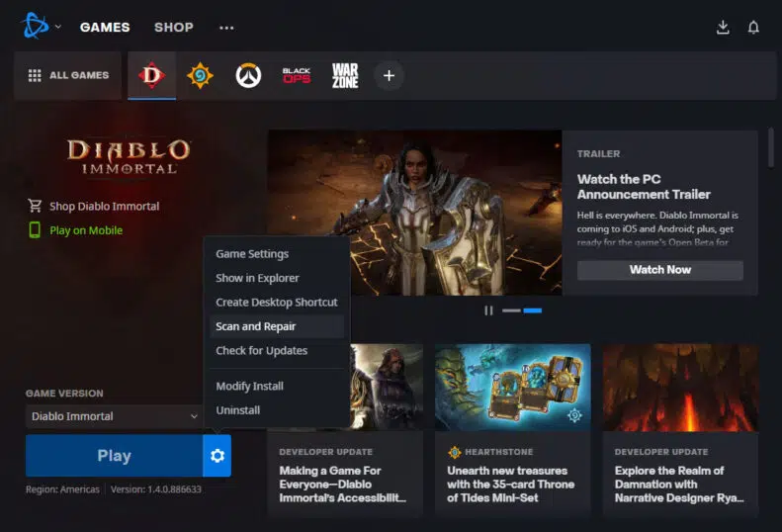Open the SHOP tab
Image resolution: width=782 pixels, height=532 pixels.
pos(174,27)
